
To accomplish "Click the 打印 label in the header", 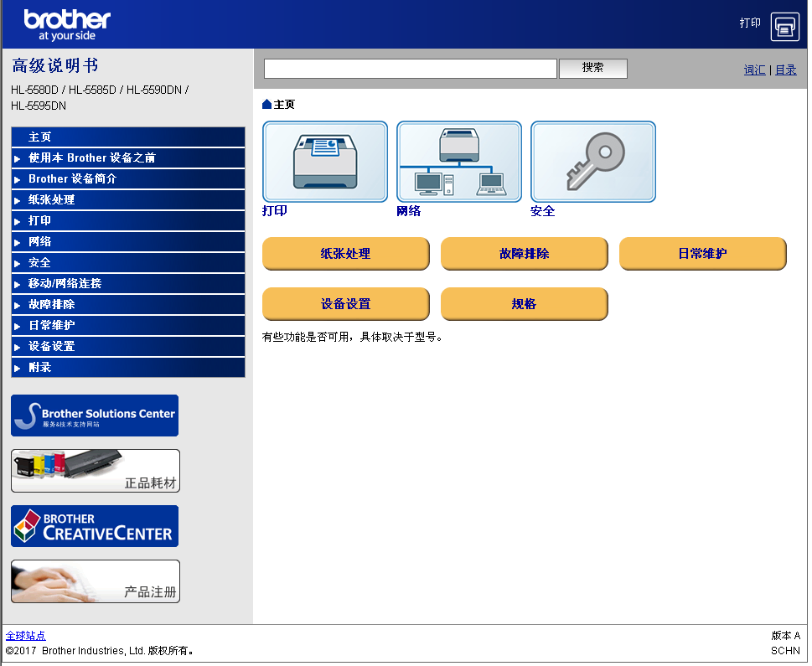I will pyautogui.click(x=750, y=23).
